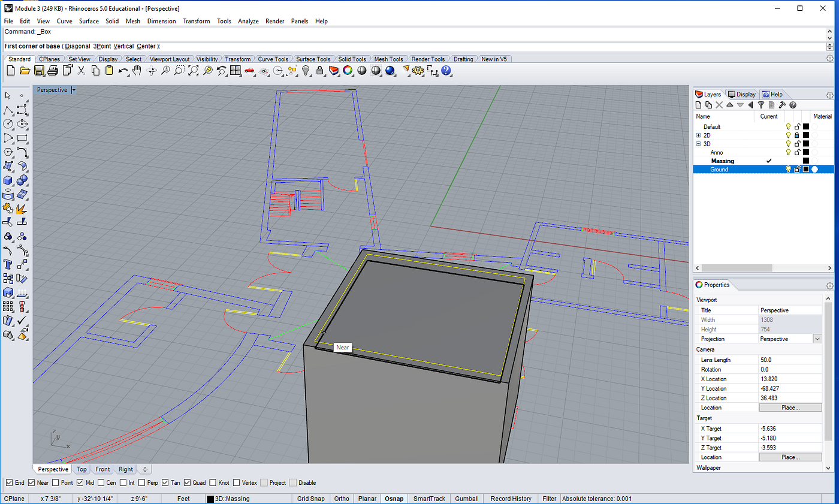Click the Box solid tool
The image size is (839, 504).
8,180
